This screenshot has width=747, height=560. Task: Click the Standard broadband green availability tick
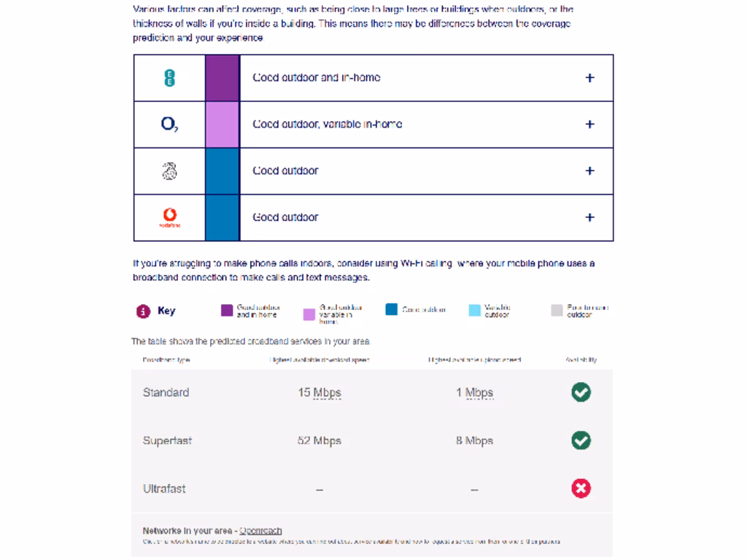pyautogui.click(x=581, y=392)
